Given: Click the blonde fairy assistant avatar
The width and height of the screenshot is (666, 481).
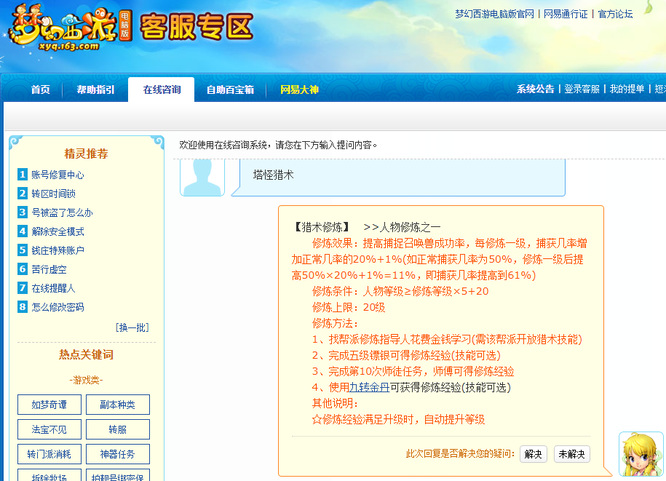Looking at the screenshot, I should tap(641, 454).
